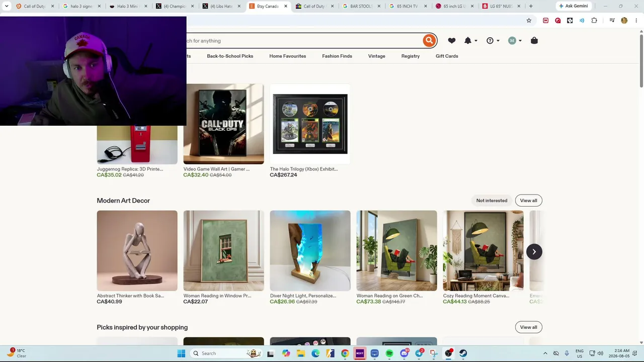Switch to the '(4) Champion' X tab
This screenshot has height=362, width=644.
(174, 6)
